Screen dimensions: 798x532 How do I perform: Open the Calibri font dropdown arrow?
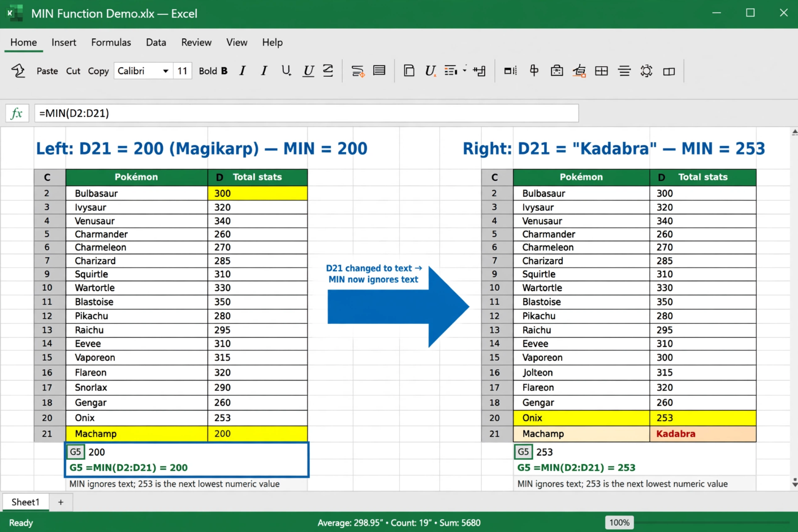(x=166, y=71)
